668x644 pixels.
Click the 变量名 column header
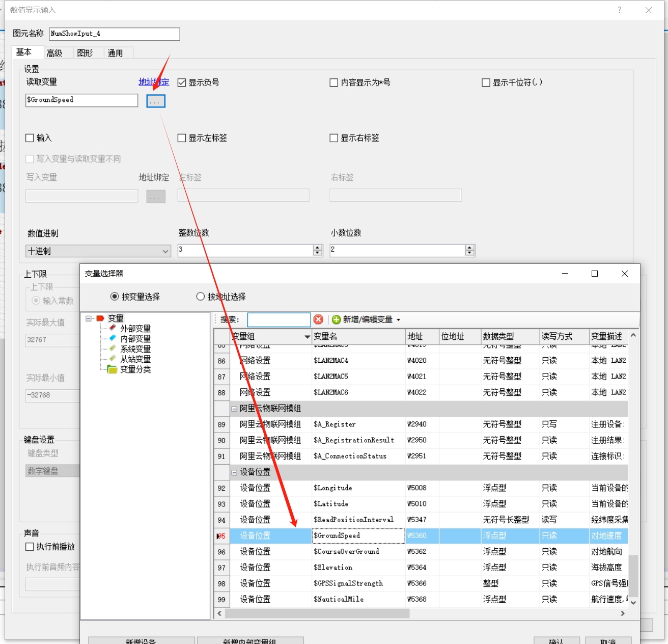pyautogui.click(x=358, y=336)
